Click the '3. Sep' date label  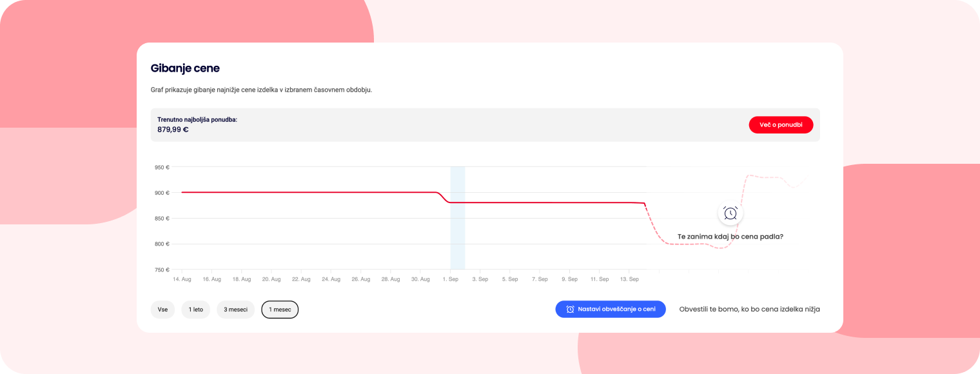click(x=480, y=279)
